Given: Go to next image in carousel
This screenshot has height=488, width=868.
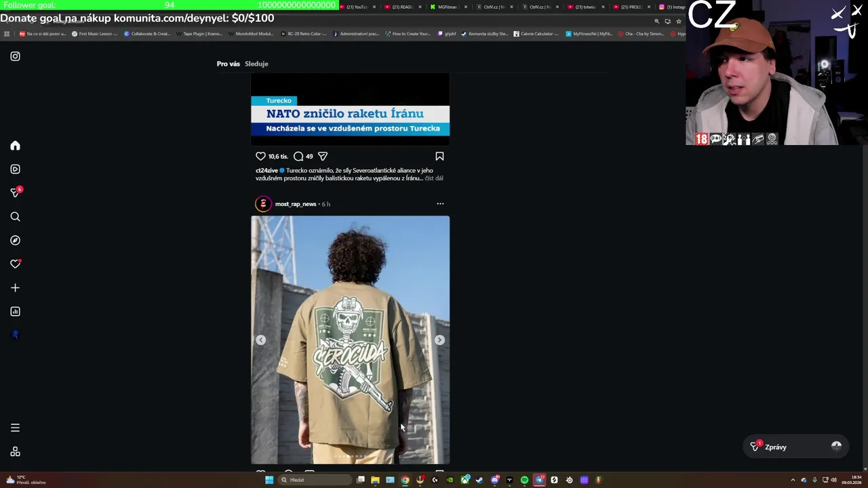Looking at the screenshot, I should coord(439,340).
